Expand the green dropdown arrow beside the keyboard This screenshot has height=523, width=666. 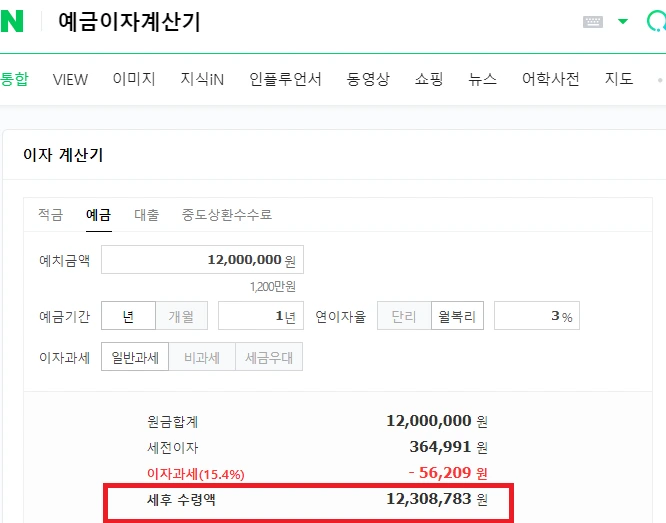623,21
